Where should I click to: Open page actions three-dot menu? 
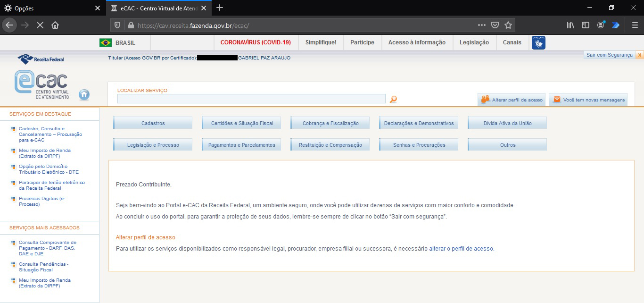tap(481, 25)
